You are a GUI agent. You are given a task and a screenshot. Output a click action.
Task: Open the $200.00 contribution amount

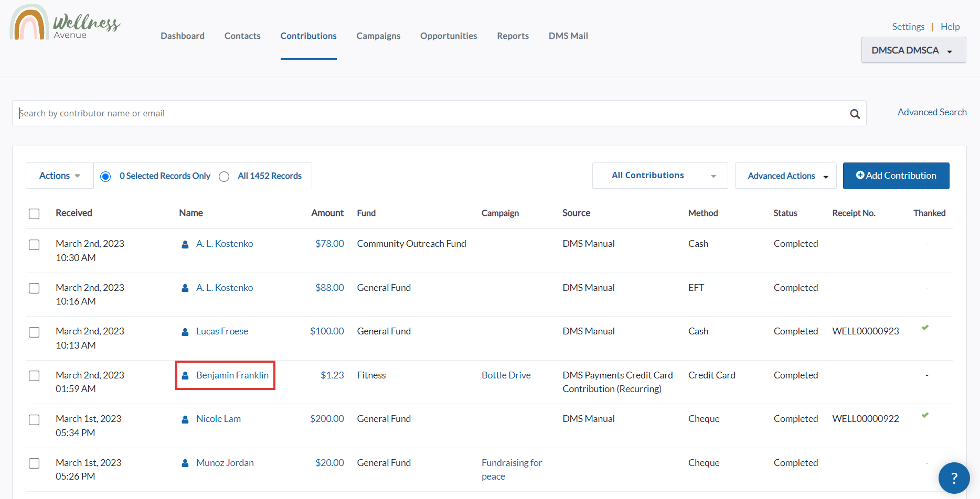click(x=327, y=419)
